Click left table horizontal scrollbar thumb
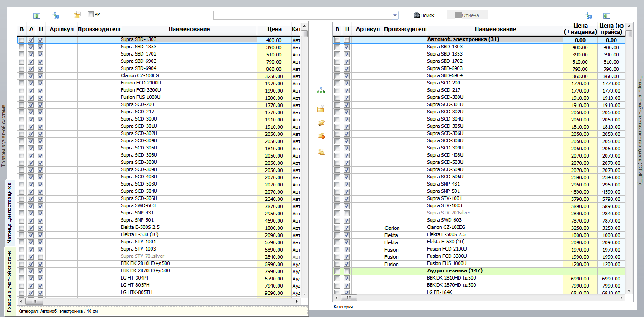The image size is (644, 317). coord(35,301)
